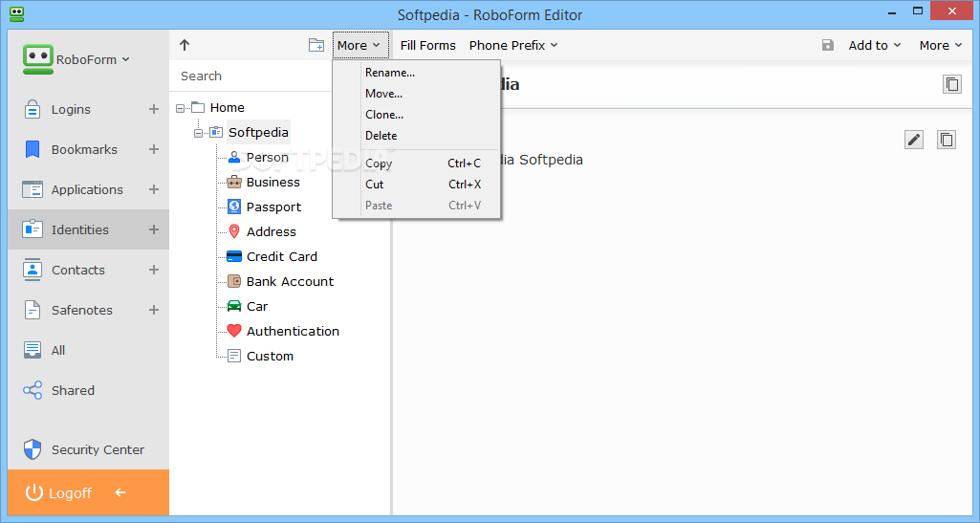
Task: Close the open More dropdown in tree toolbar
Action: point(360,45)
